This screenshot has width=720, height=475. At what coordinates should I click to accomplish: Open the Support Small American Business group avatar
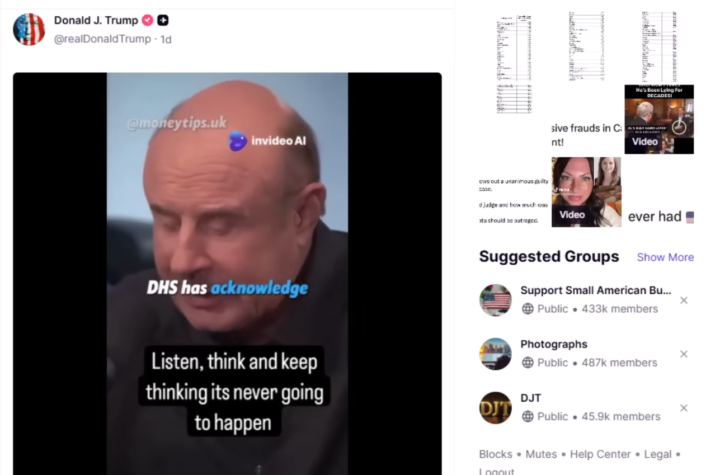pos(495,300)
